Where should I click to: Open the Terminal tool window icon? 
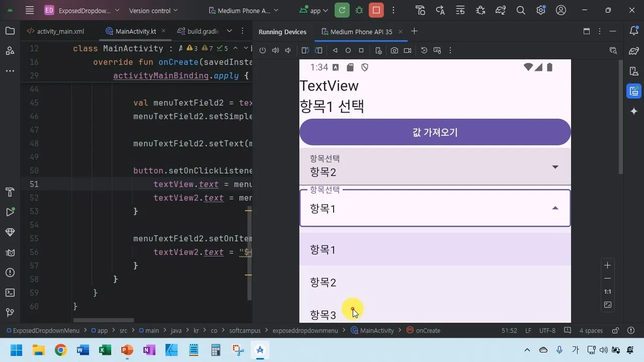click(x=10, y=292)
